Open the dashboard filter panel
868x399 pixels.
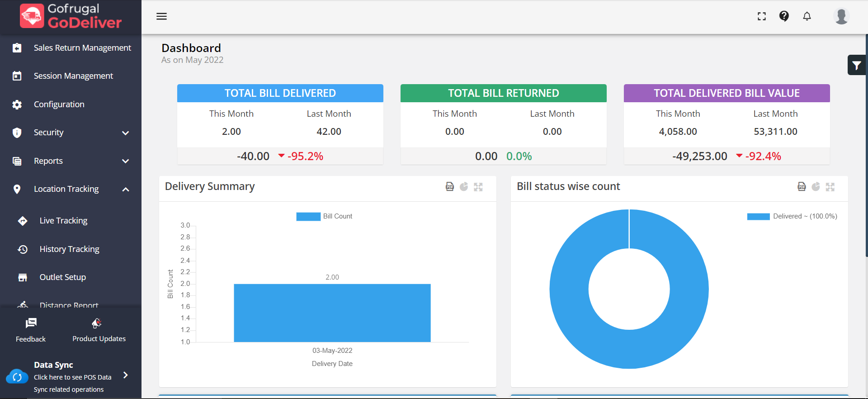(x=857, y=66)
